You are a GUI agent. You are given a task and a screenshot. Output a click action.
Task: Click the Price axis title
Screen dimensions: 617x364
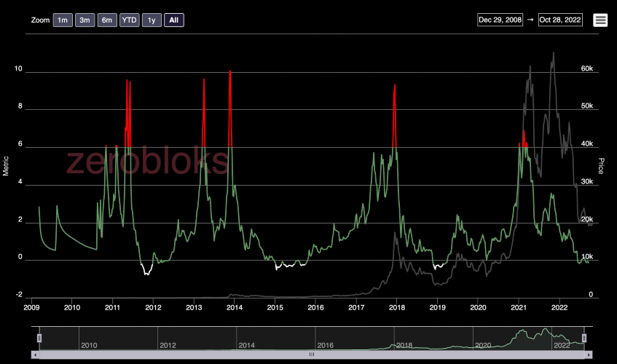pyautogui.click(x=601, y=166)
